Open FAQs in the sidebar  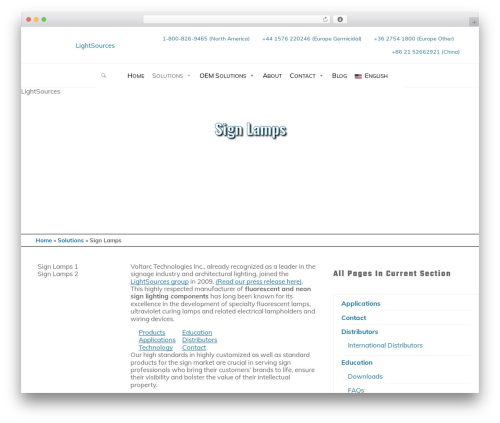(356, 390)
